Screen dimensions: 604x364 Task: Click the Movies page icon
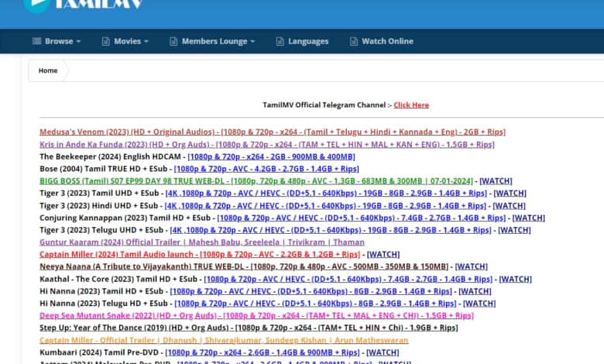pyautogui.click(x=105, y=41)
